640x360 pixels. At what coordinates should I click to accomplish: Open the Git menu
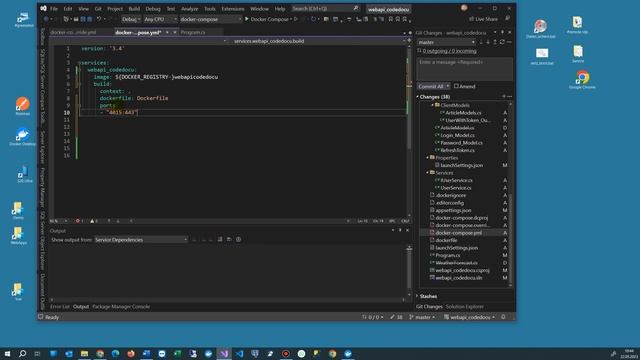tap(98, 9)
